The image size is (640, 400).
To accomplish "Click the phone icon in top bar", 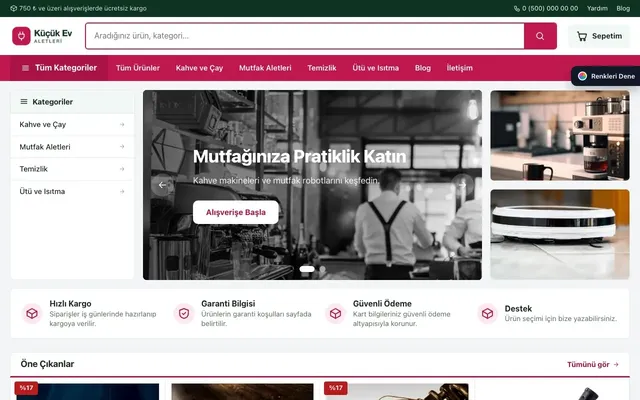I will click(517, 8).
